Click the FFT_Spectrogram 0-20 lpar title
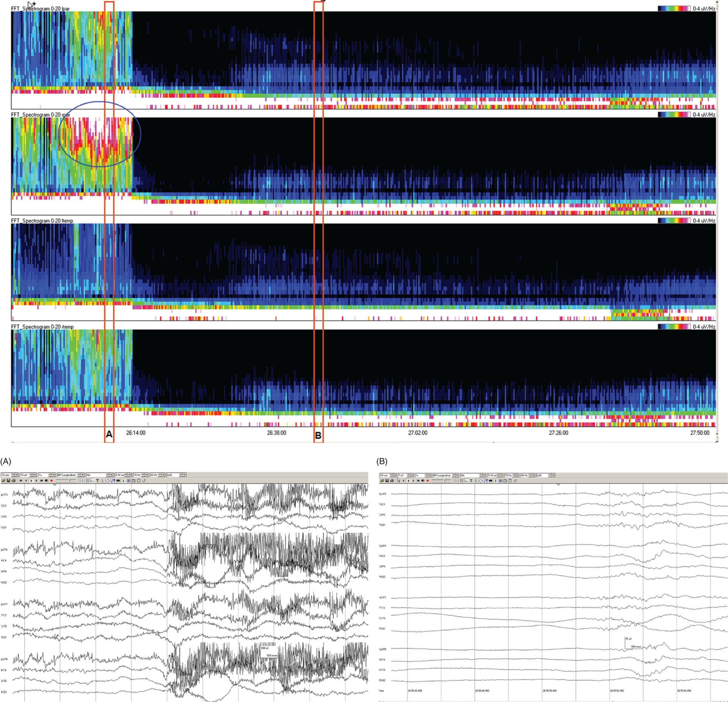The image size is (728, 702). pyautogui.click(x=41, y=8)
